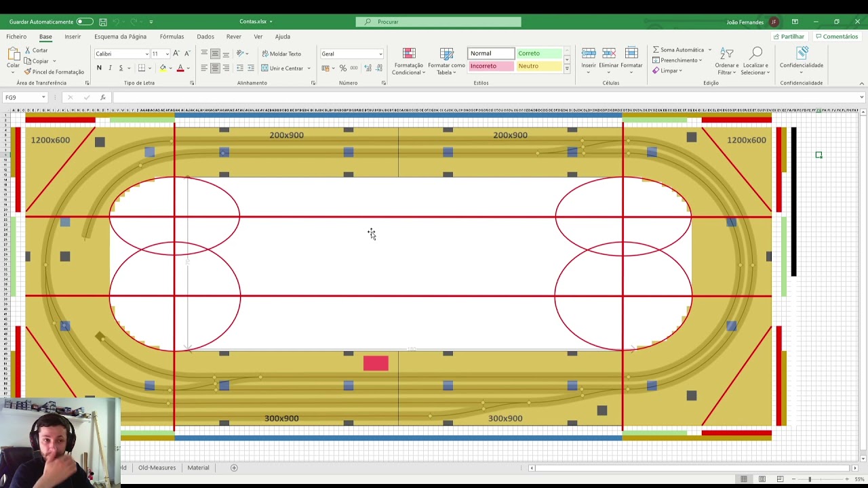Open Formatação Condicional menu
868x488 pixels.
(x=408, y=61)
